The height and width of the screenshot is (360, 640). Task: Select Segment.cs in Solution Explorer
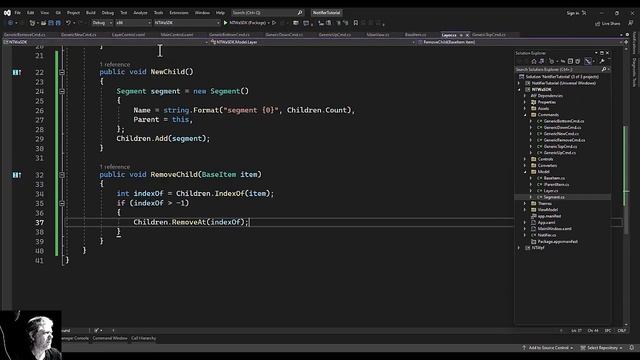click(x=554, y=197)
